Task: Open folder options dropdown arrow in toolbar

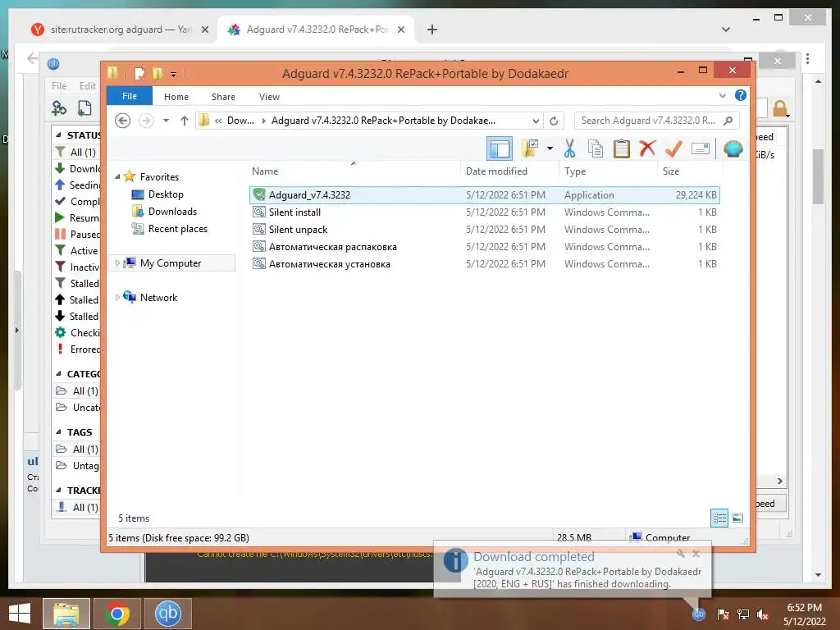Action: (x=550, y=148)
